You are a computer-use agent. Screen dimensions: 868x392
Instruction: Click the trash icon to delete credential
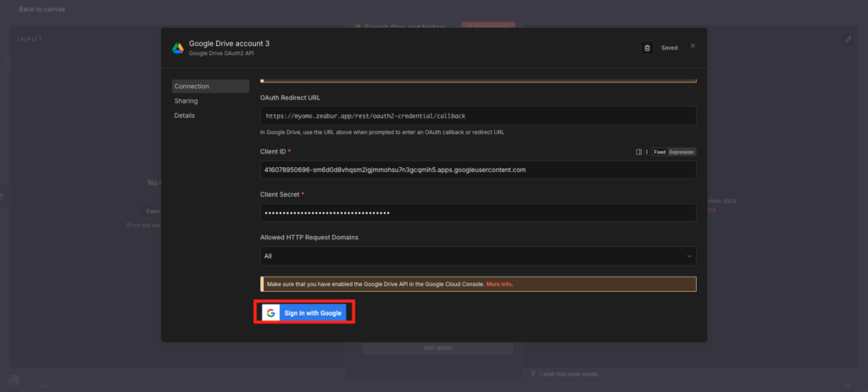coord(648,48)
